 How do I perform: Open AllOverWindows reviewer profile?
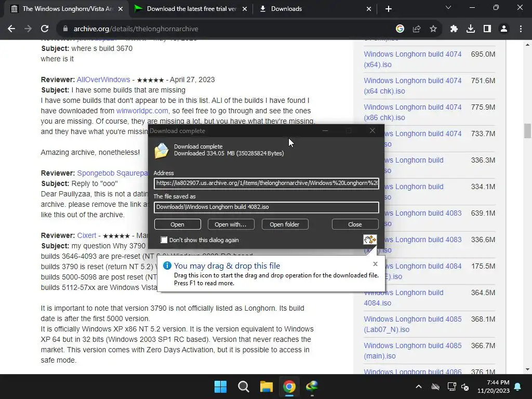pos(103,79)
